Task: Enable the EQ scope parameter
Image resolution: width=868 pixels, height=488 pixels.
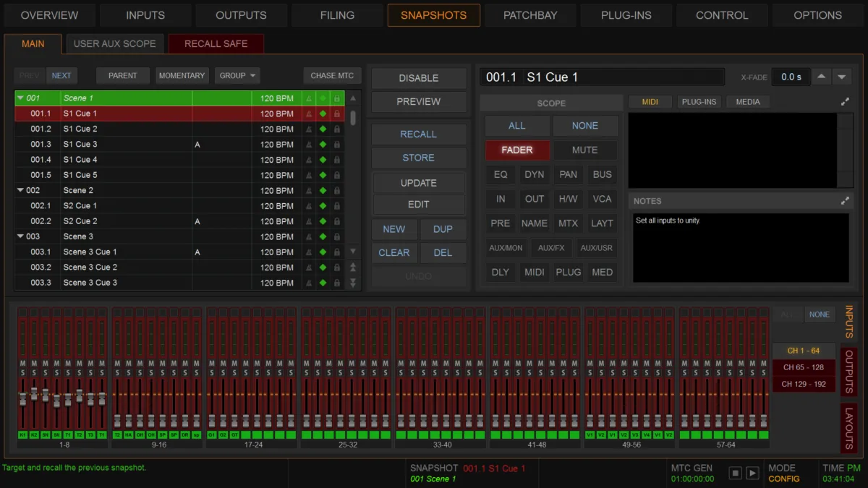Action: [501, 174]
